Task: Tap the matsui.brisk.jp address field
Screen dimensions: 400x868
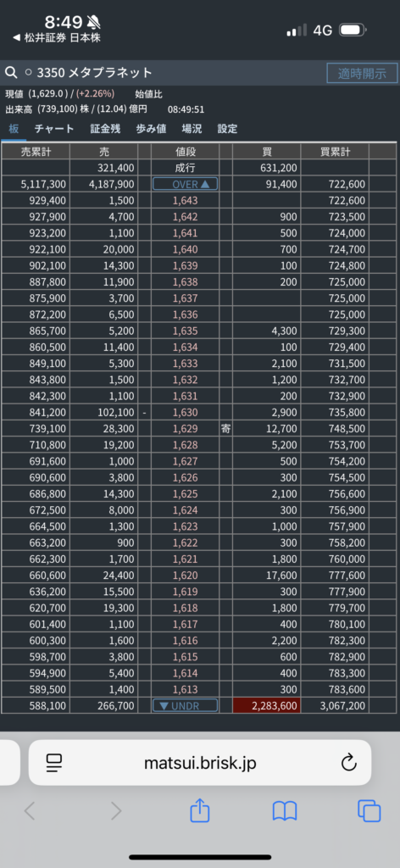Action: 200,764
